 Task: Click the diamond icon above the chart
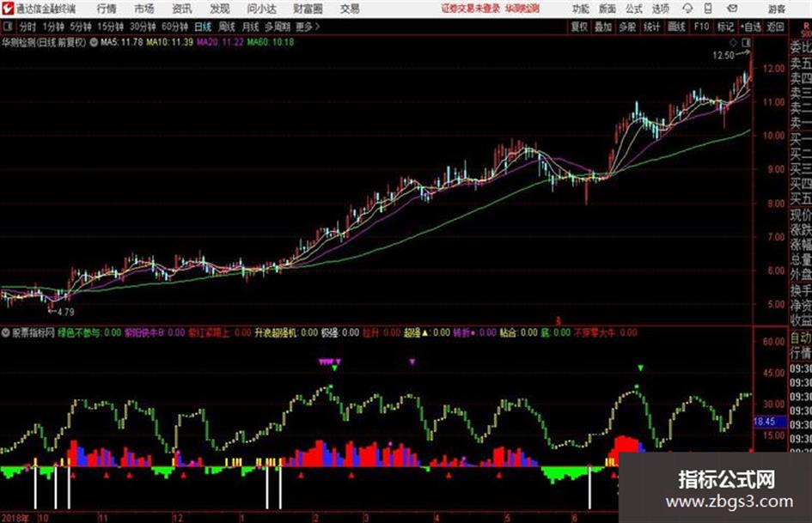tap(733, 42)
